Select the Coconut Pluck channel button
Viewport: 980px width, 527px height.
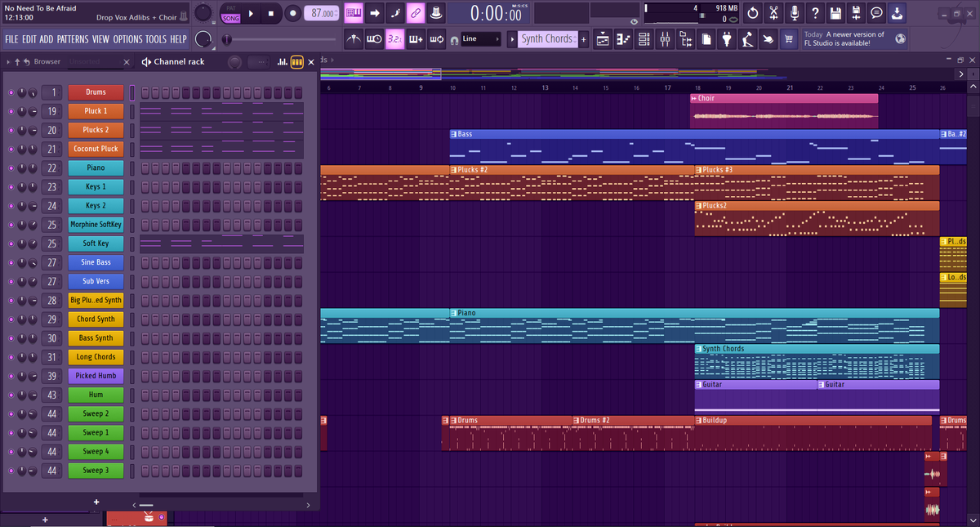(96, 149)
